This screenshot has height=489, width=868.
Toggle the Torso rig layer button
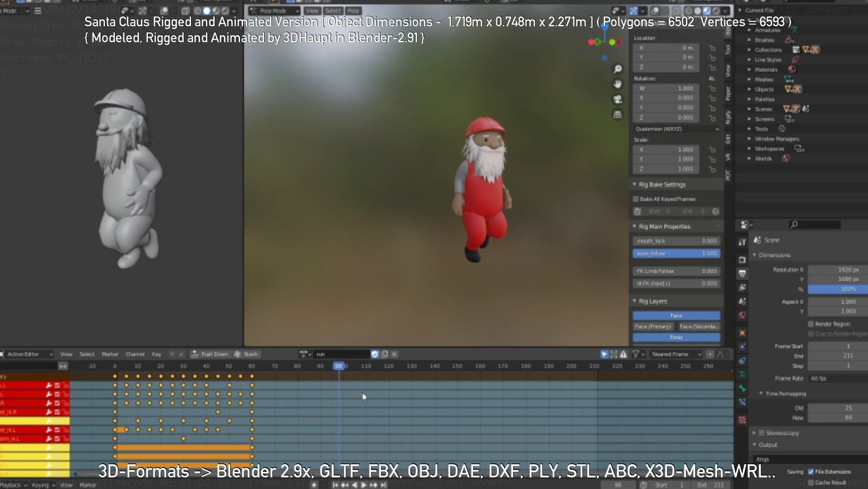point(676,337)
